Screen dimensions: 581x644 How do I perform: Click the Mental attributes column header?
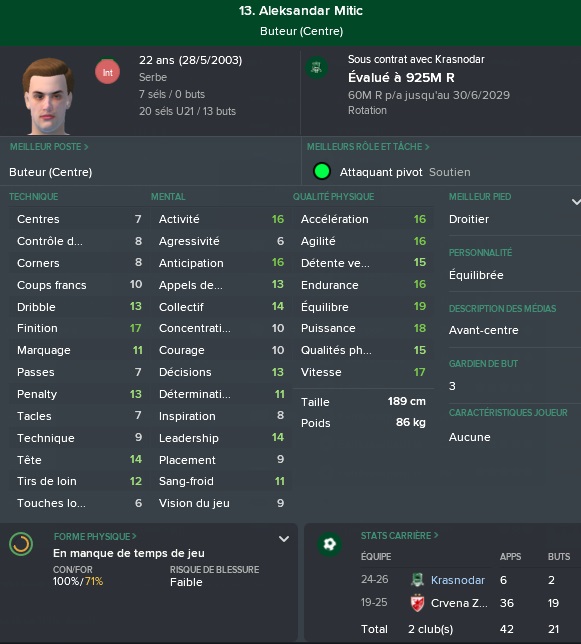[x=168, y=197]
